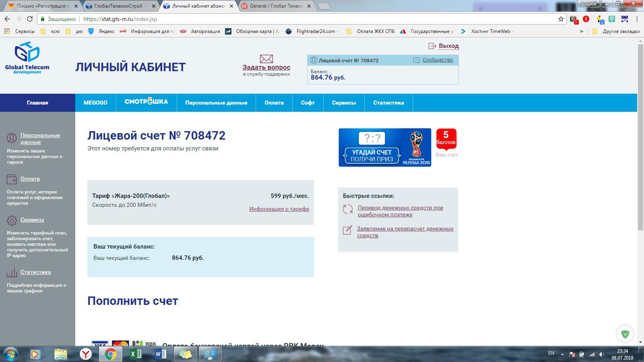Click the Global Telecom logo

pos(27,58)
